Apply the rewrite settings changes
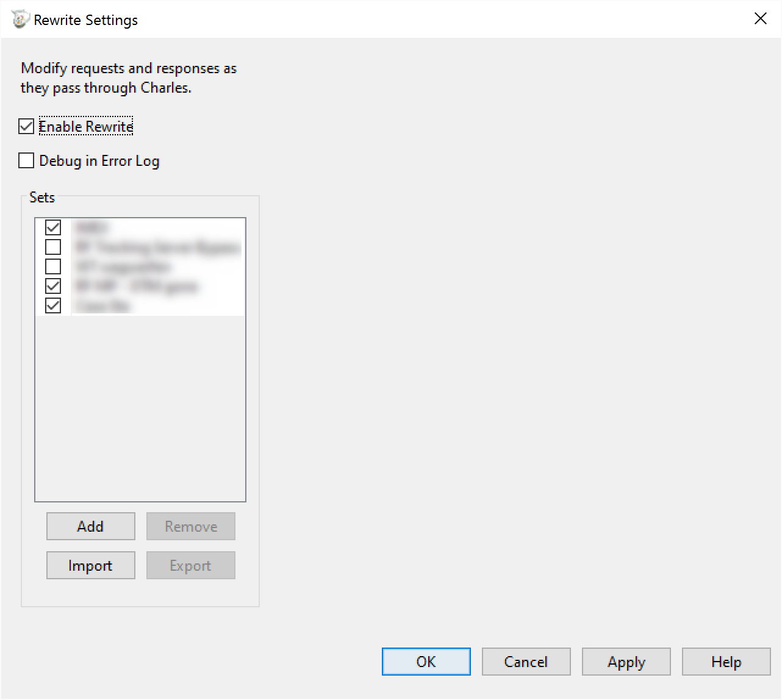The width and height of the screenshot is (782, 700). [x=626, y=662]
